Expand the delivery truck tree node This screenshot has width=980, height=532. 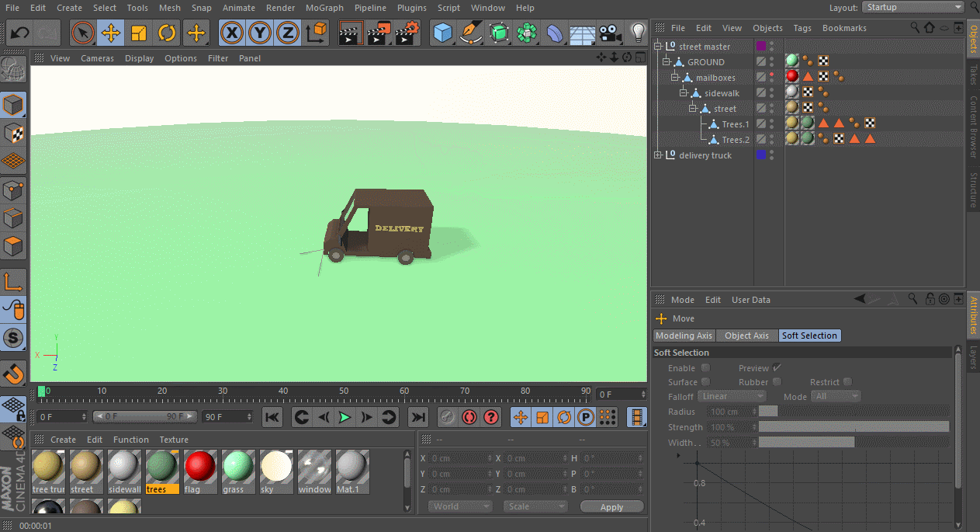658,155
